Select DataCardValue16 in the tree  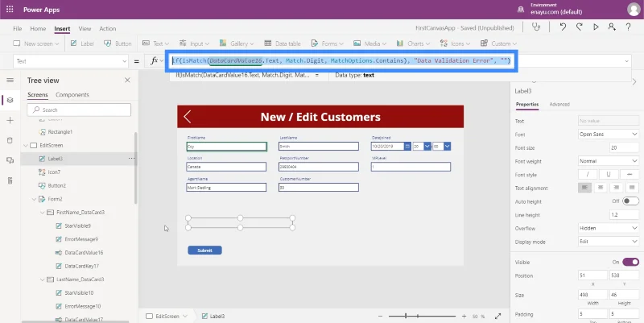(84, 253)
